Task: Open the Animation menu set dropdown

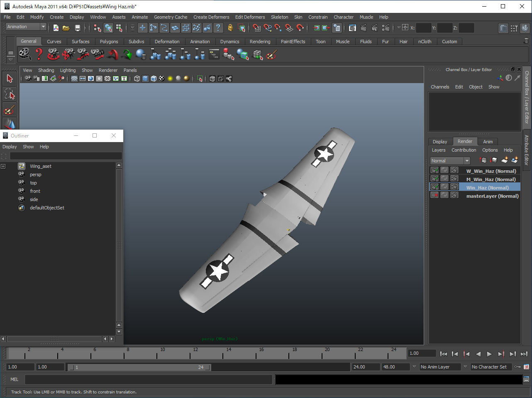Action: tap(26, 27)
